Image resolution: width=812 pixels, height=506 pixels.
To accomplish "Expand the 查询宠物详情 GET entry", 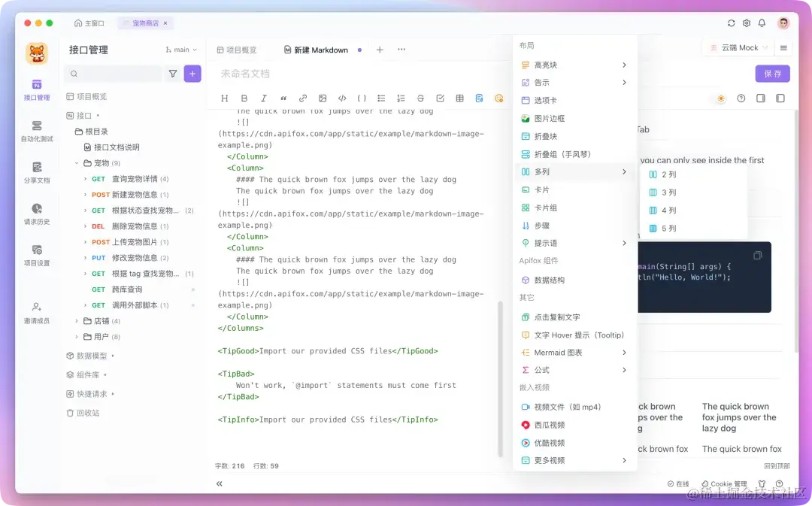I will click(86, 179).
